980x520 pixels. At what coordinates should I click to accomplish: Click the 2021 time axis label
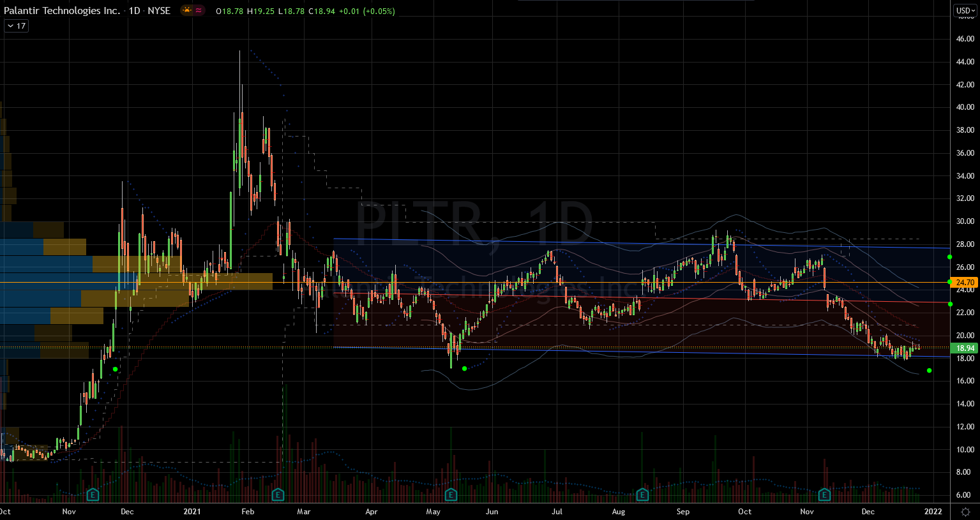tap(192, 512)
